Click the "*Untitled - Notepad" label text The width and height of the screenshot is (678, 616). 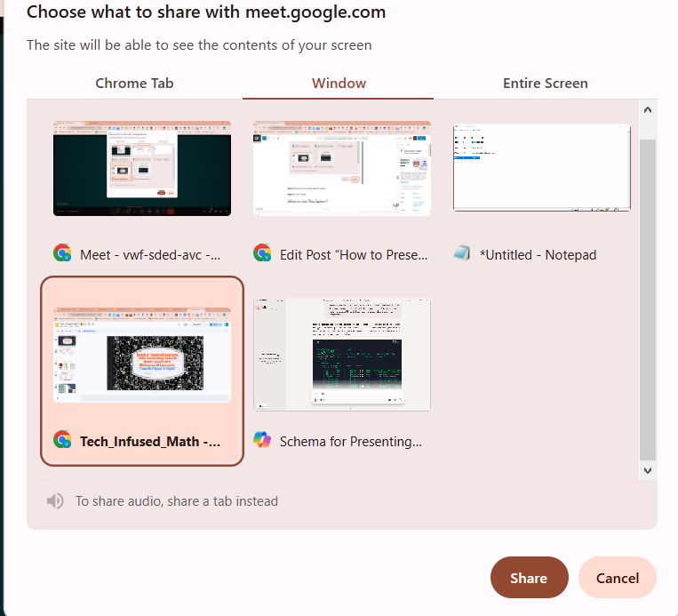[x=538, y=255]
